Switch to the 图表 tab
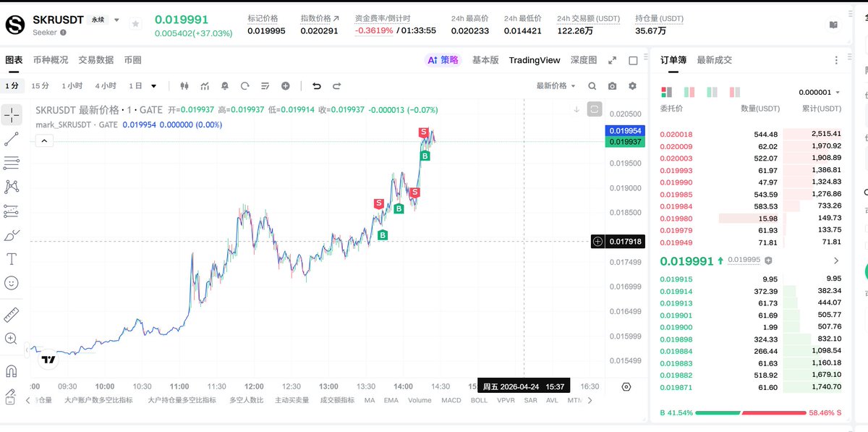This screenshot has height=432, width=868. (14, 60)
